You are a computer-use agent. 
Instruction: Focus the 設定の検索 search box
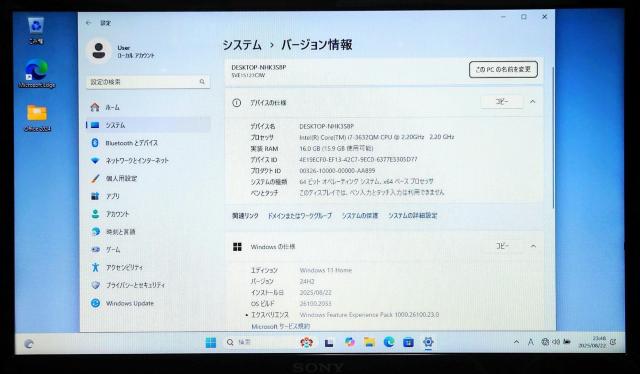click(x=148, y=82)
